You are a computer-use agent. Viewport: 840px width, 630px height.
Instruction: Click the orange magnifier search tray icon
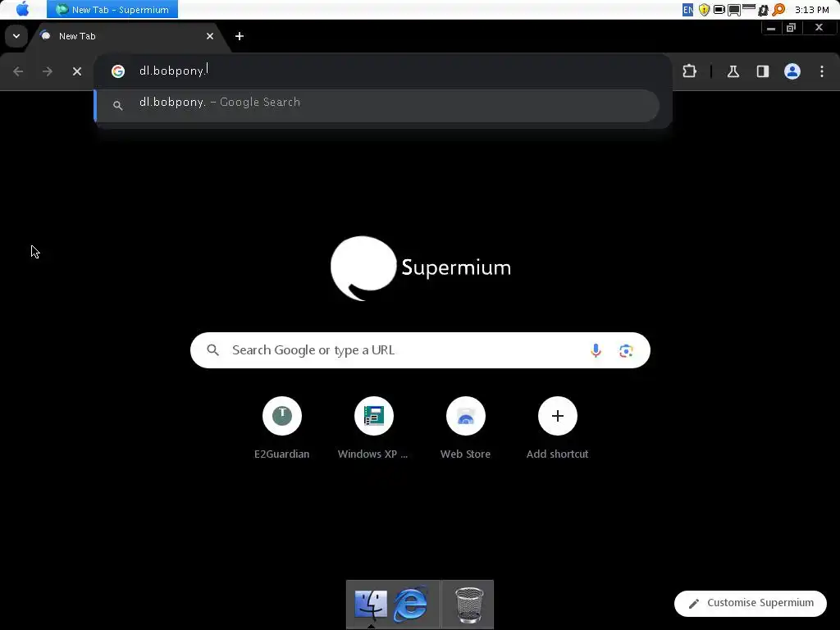pos(778,10)
